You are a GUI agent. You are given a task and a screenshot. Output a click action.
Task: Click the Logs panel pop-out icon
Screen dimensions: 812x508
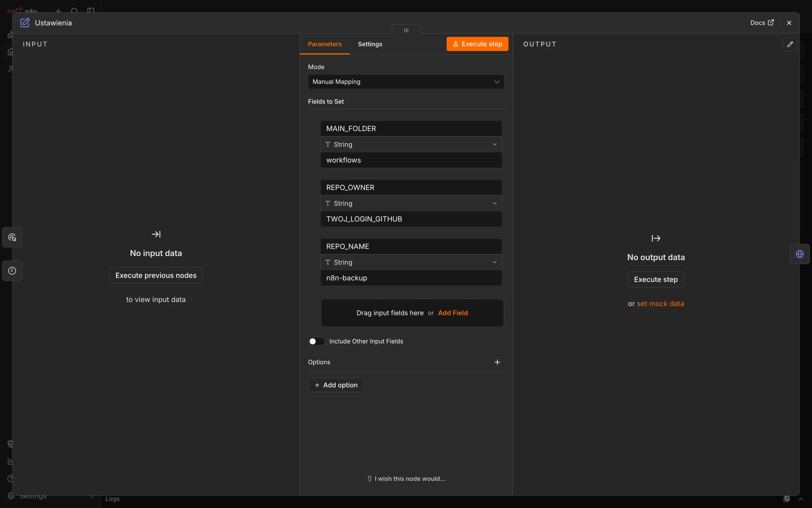pyautogui.click(x=787, y=499)
